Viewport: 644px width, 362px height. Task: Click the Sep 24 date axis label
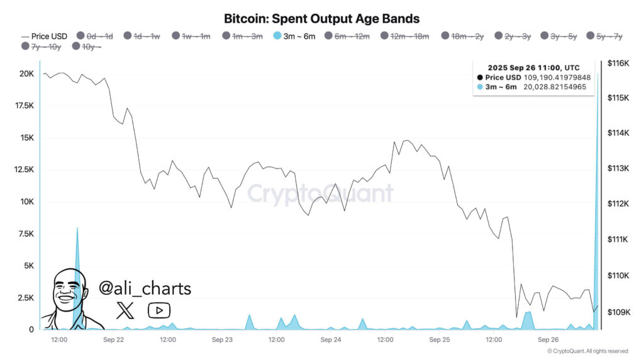point(330,340)
